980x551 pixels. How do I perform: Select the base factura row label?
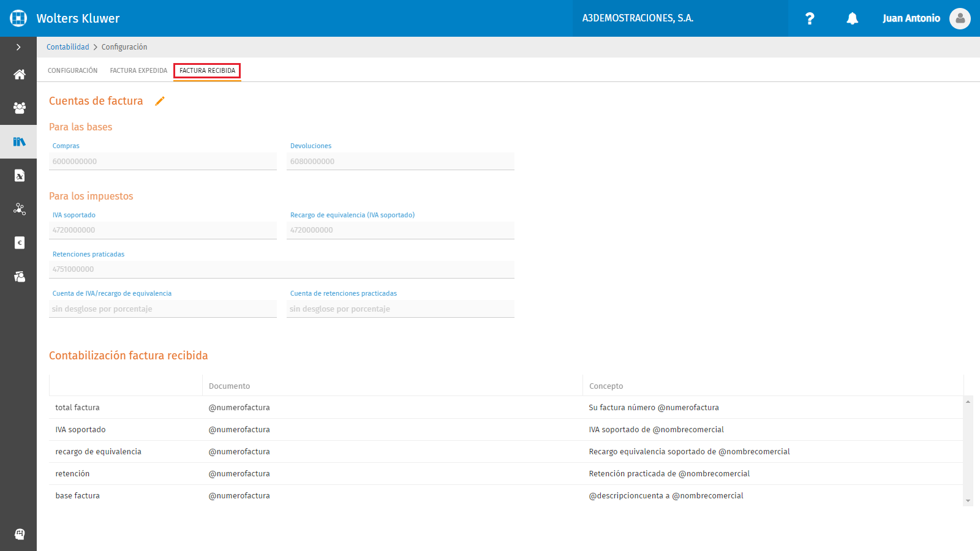tap(77, 496)
